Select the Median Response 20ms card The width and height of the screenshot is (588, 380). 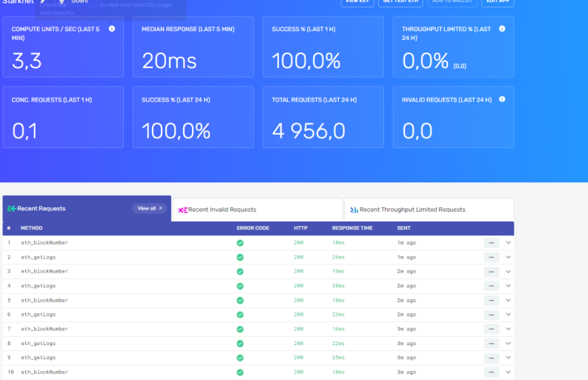tap(193, 47)
